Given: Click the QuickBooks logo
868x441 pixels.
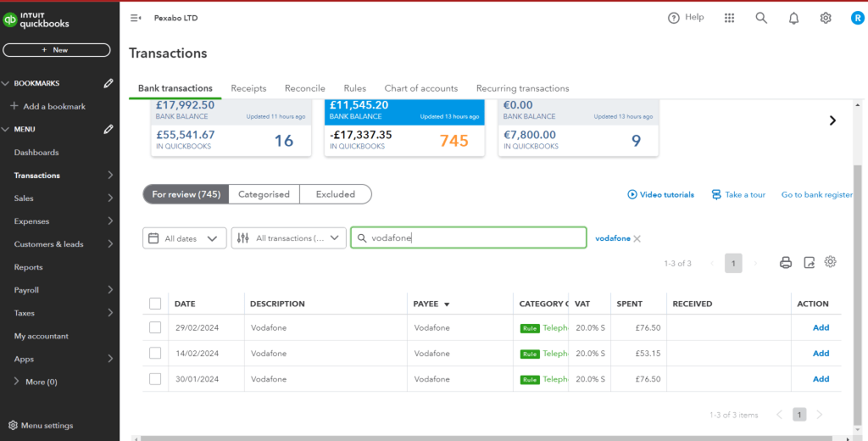Looking at the screenshot, I should click(x=36, y=20).
